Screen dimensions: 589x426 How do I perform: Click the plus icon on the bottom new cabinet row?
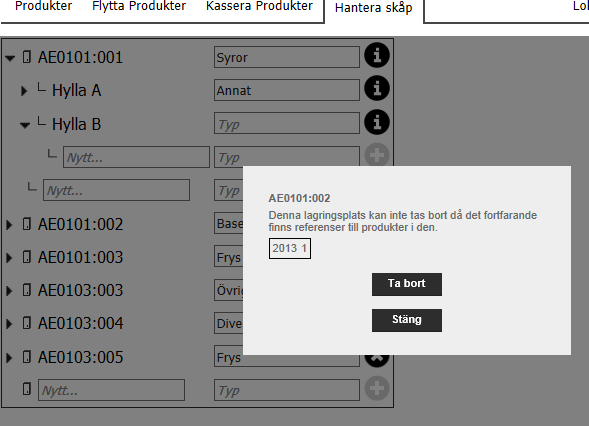click(x=377, y=388)
